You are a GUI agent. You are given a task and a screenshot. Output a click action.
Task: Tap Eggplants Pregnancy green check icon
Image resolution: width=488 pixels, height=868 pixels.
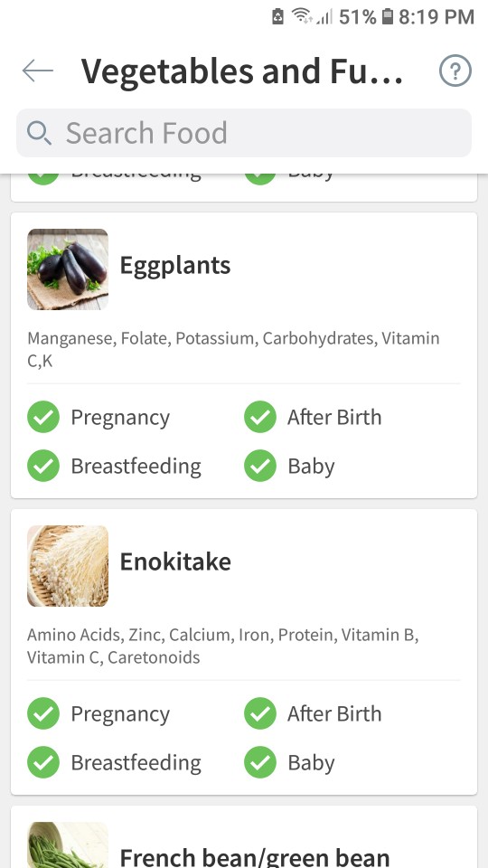(43, 417)
